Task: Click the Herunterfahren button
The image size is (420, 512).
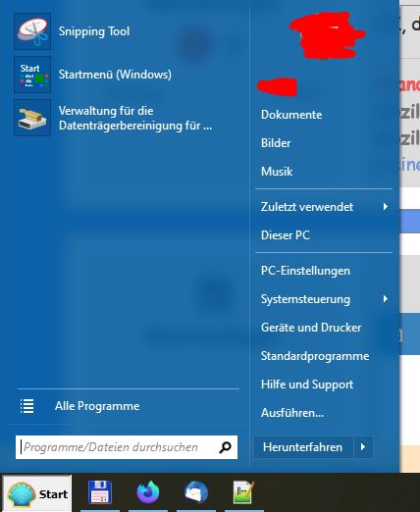Action: [304, 447]
